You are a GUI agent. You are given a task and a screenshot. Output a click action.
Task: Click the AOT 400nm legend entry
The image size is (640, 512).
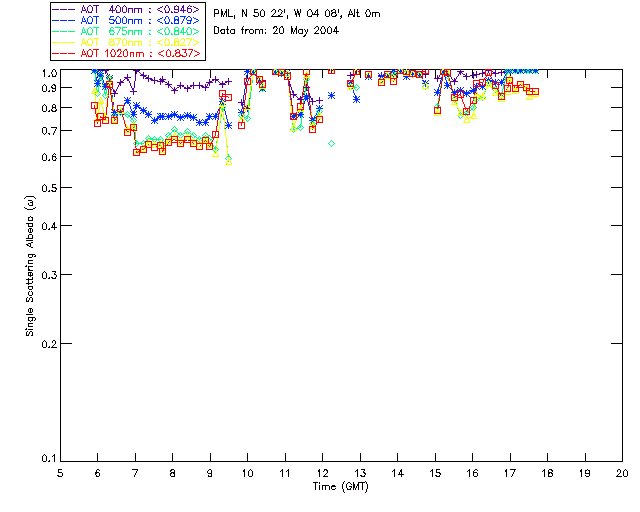tap(127, 9)
